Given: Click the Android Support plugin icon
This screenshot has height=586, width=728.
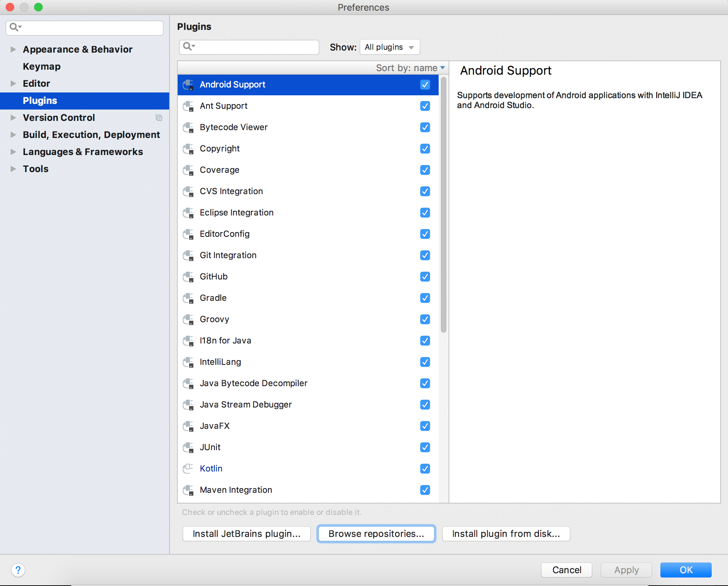Looking at the screenshot, I should tap(188, 85).
